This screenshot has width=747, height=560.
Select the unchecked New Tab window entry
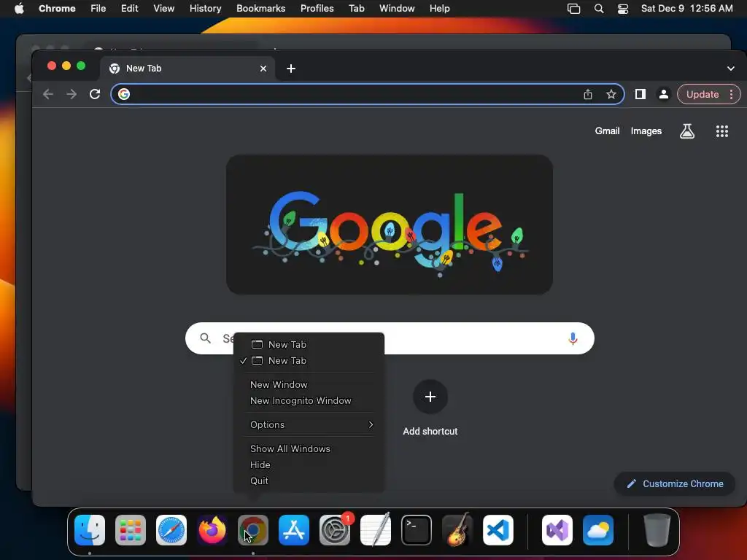point(309,344)
